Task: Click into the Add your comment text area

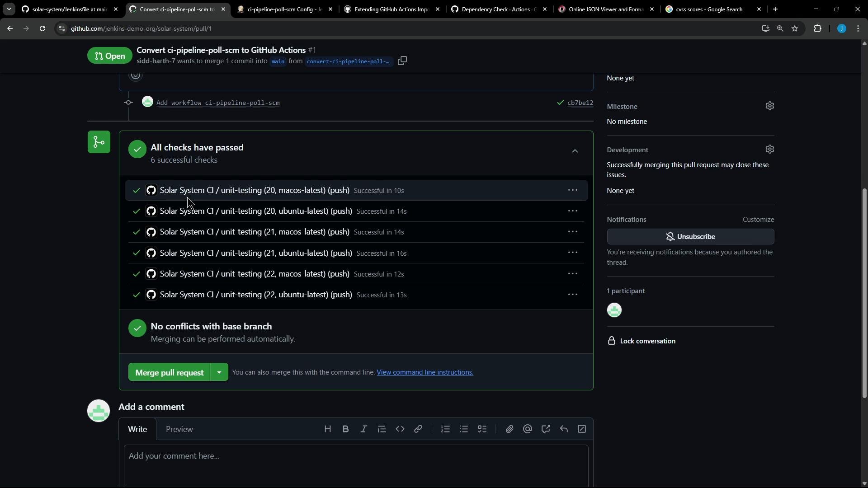Action: click(356, 465)
